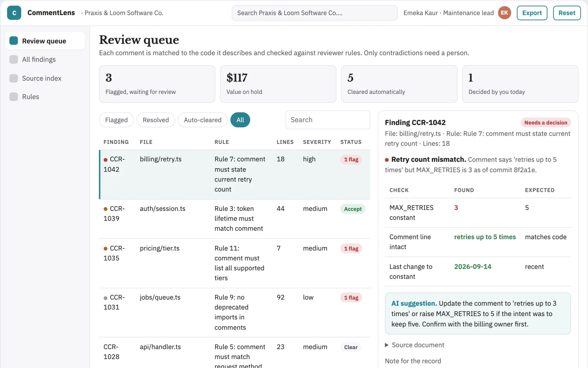Expand the Source document disclosure
588x368 pixels.
[x=414, y=345]
